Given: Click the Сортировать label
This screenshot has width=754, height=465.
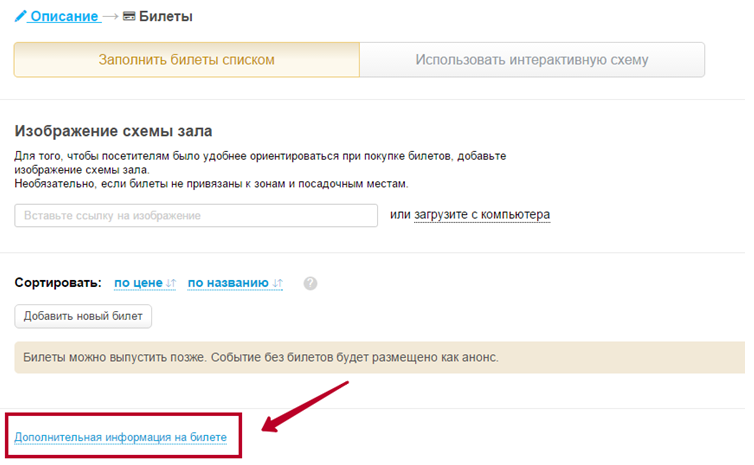Looking at the screenshot, I should [58, 283].
